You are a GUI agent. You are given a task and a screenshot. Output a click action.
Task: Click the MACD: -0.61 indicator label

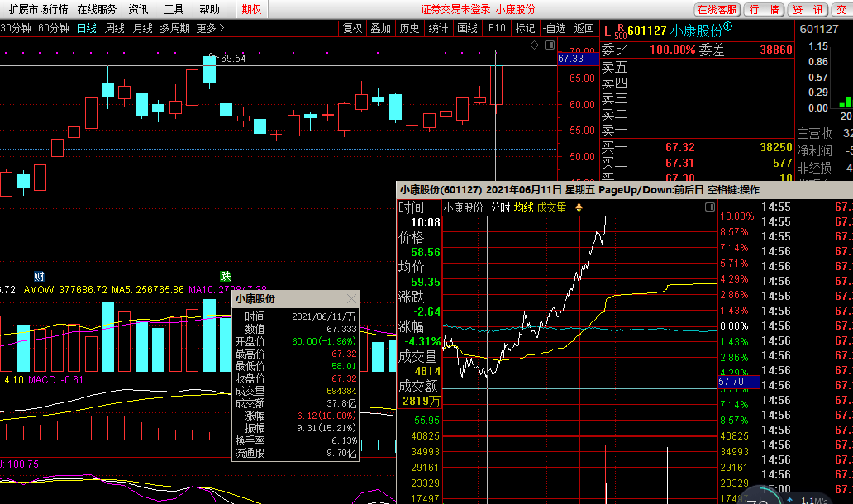coord(56,380)
